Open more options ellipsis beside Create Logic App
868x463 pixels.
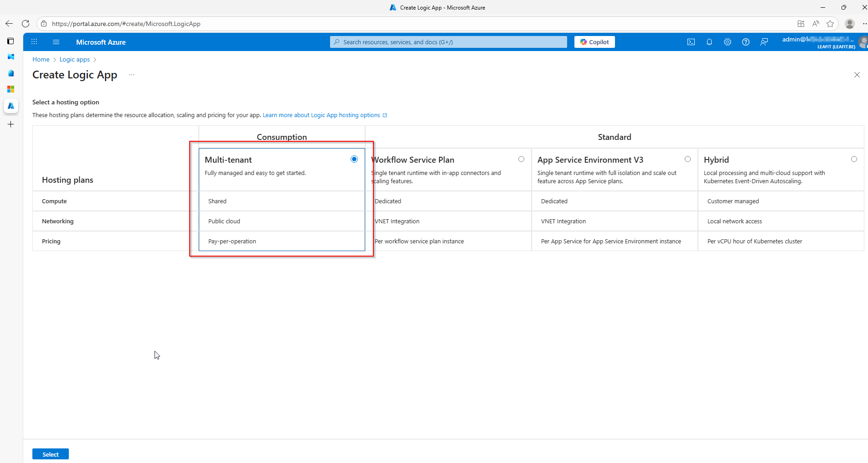(x=132, y=75)
